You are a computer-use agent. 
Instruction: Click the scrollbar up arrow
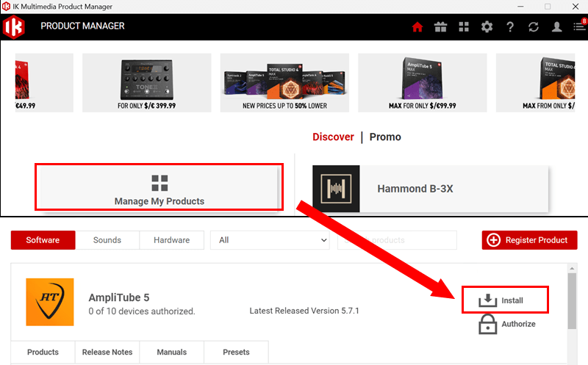pos(572,268)
